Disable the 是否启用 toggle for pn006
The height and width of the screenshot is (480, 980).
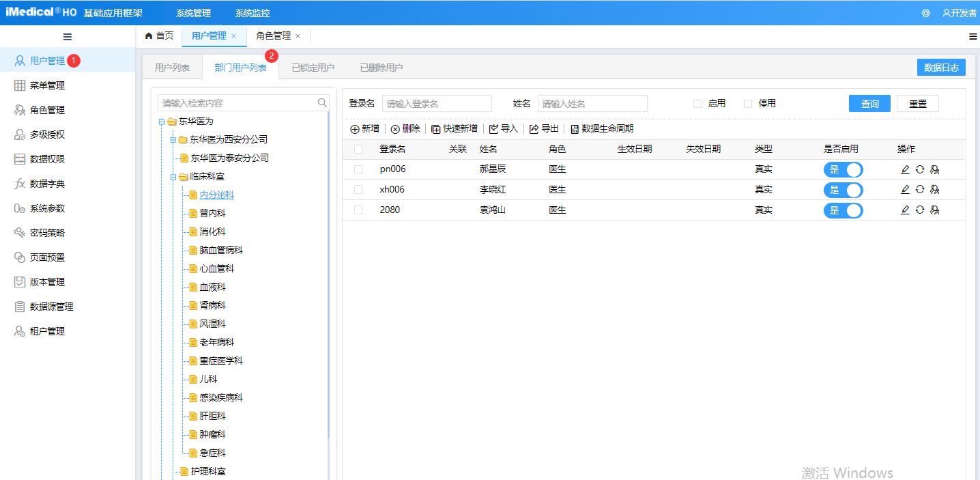(x=844, y=169)
